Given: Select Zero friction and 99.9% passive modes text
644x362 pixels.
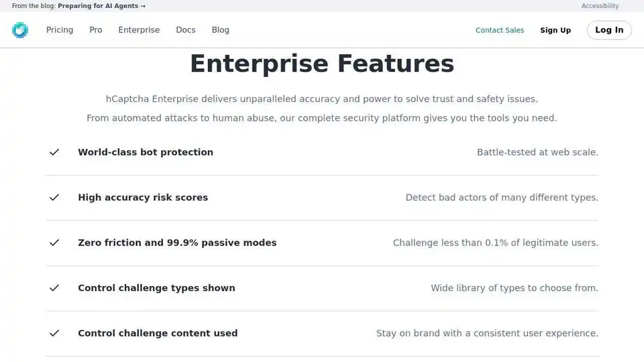Looking at the screenshot, I should (x=177, y=243).
